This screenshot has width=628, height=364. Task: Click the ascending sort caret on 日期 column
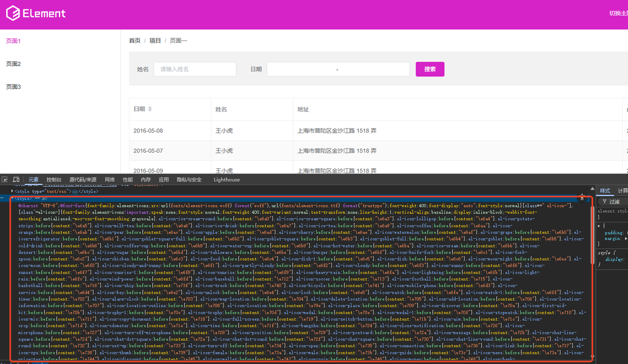150,108
